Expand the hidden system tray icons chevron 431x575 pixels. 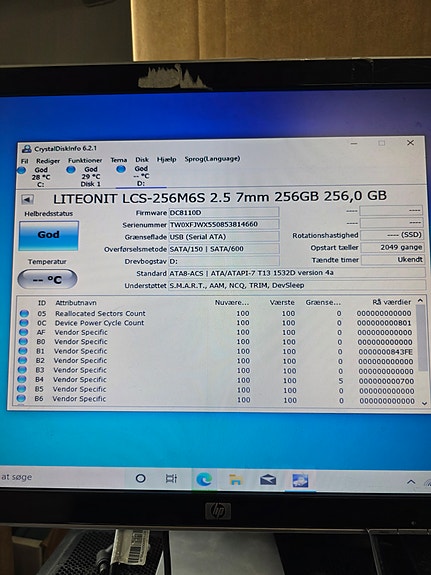(411, 482)
